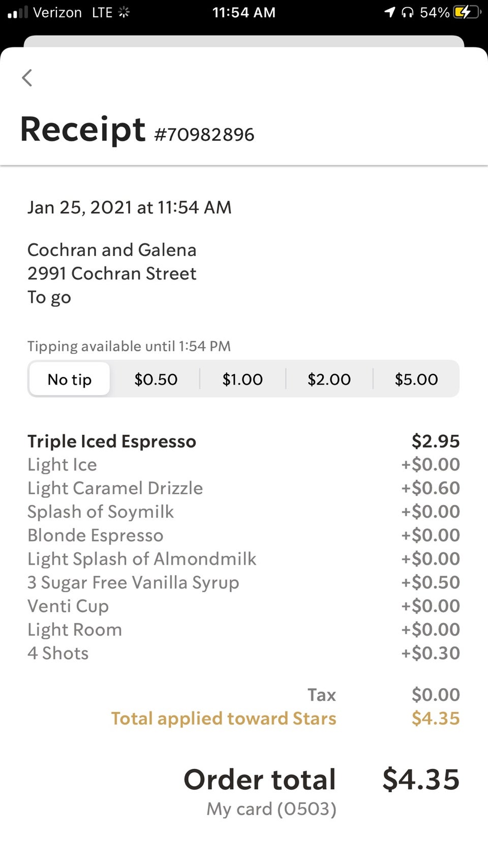488x868 pixels.
Task: Tap the Triple Iced Espresso item
Action: pos(112,441)
